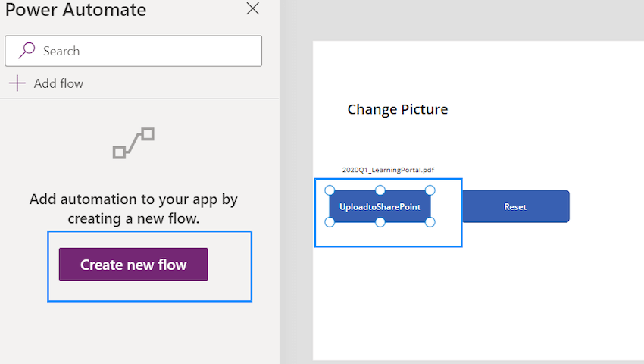Image resolution: width=644 pixels, height=364 pixels.
Task: Click top-left resize handle of UploadtoSharePoint
Action: coord(330,190)
